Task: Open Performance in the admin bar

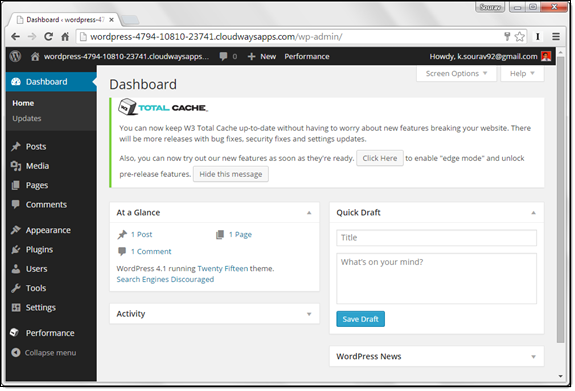Action: [307, 56]
